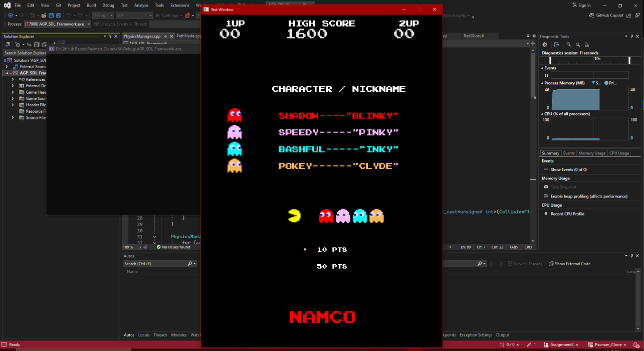Select the Zoom In magnifier in Diagnostic Tools

(568, 45)
